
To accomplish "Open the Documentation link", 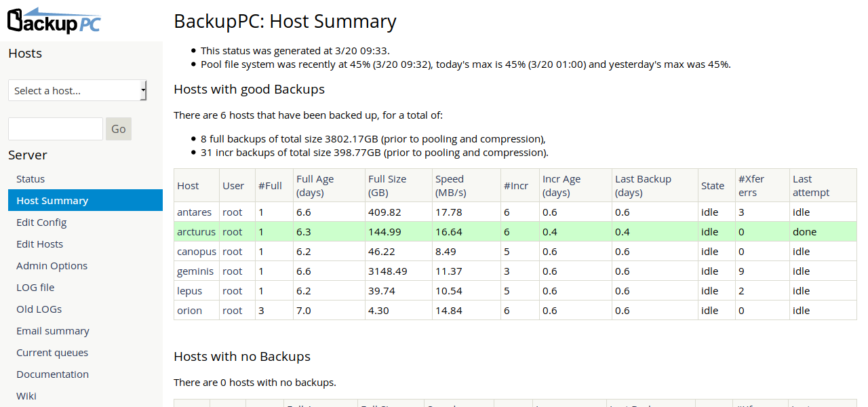I will point(52,374).
